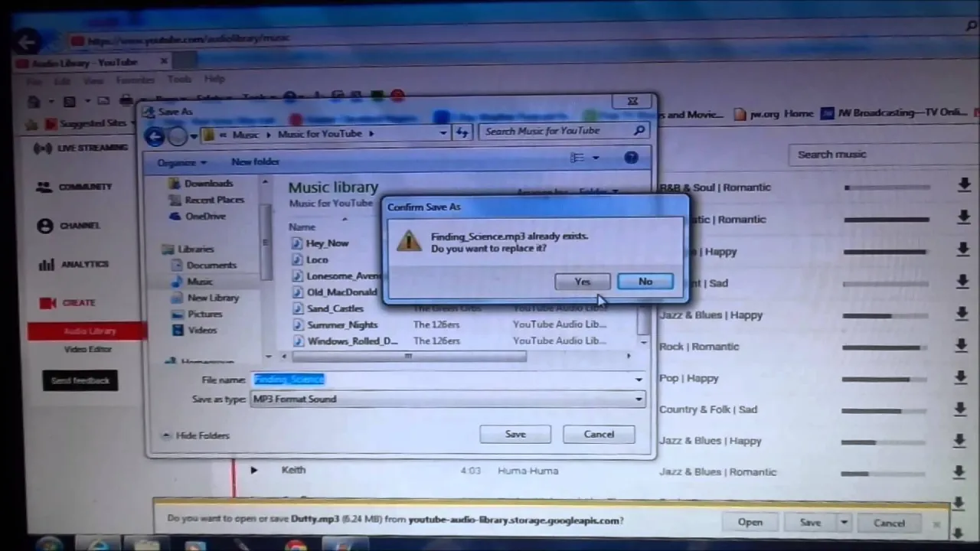Click Music segment in address path
The image size is (980, 551).
pos(245,134)
